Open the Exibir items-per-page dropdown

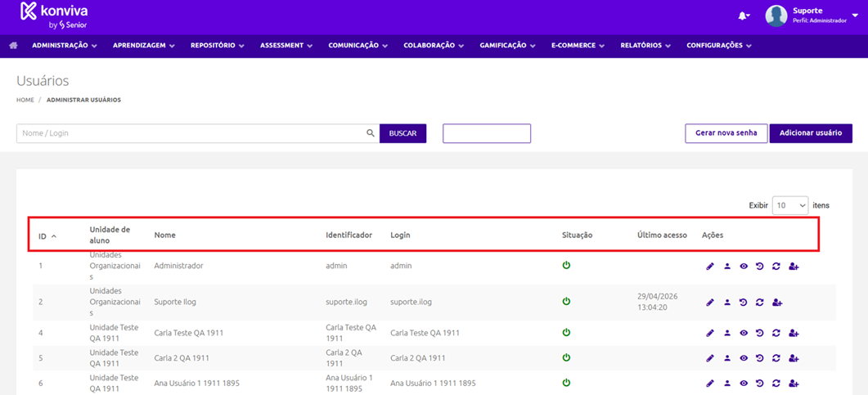click(x=790, y=205)
